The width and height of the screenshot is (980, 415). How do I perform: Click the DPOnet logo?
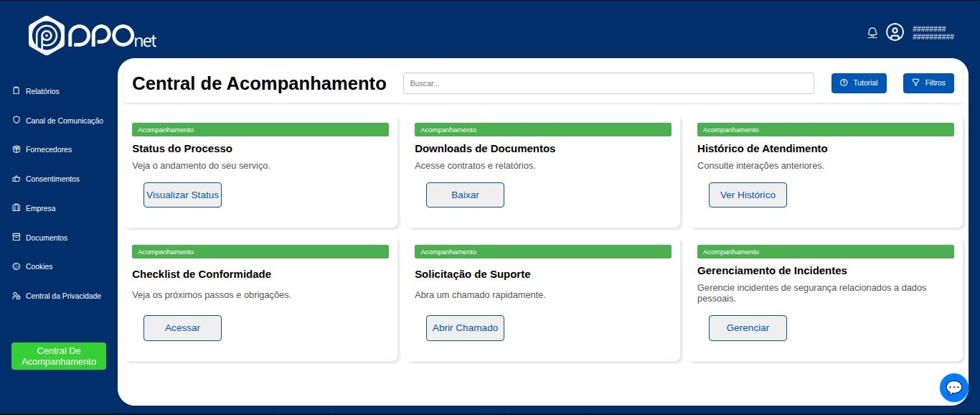[93, 35]
